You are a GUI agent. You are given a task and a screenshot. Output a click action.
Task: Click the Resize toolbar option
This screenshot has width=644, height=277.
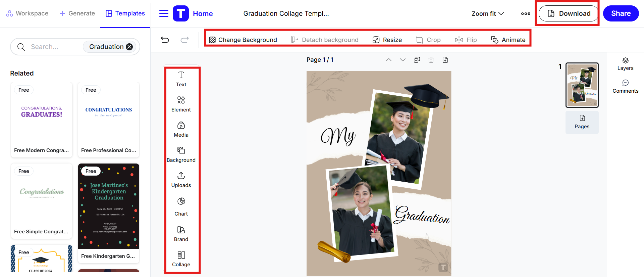point(387,40)
